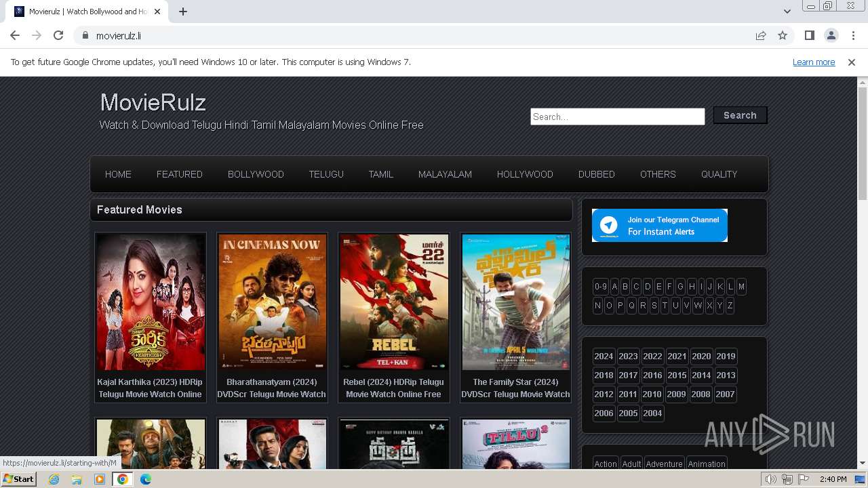Open the Bharathanatyam movie poster

click(272, 302)
